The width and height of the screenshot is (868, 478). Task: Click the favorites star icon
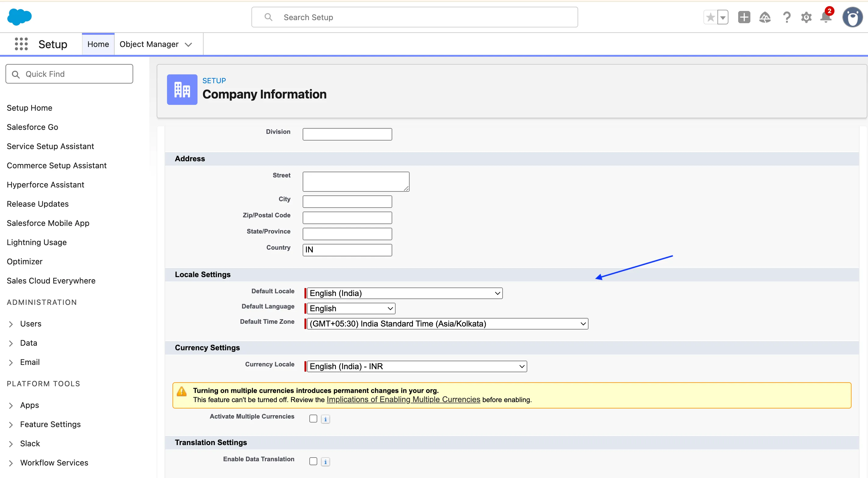pyautogui.click(x=710, y=17)
